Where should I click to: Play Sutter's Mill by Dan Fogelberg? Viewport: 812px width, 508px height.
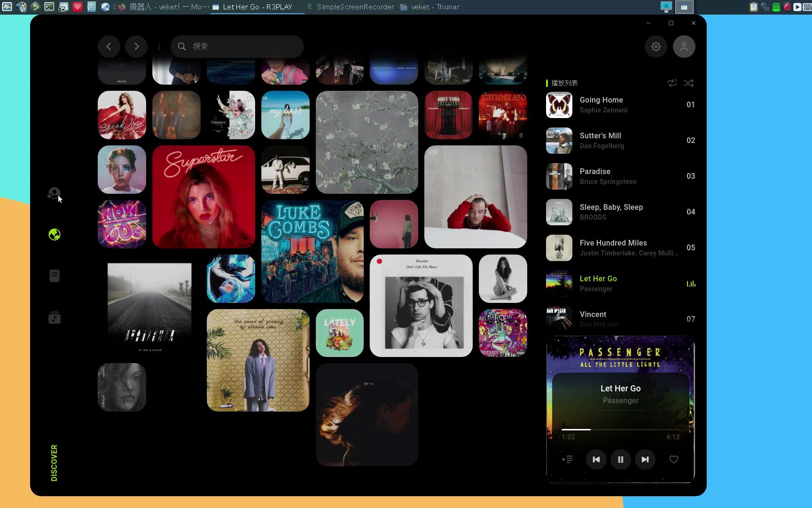[x=620, y=140]
